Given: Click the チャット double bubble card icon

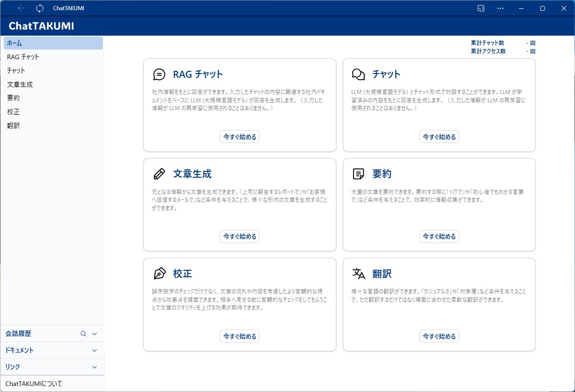Looking at the screenshot, I should (x=359, y=75).
